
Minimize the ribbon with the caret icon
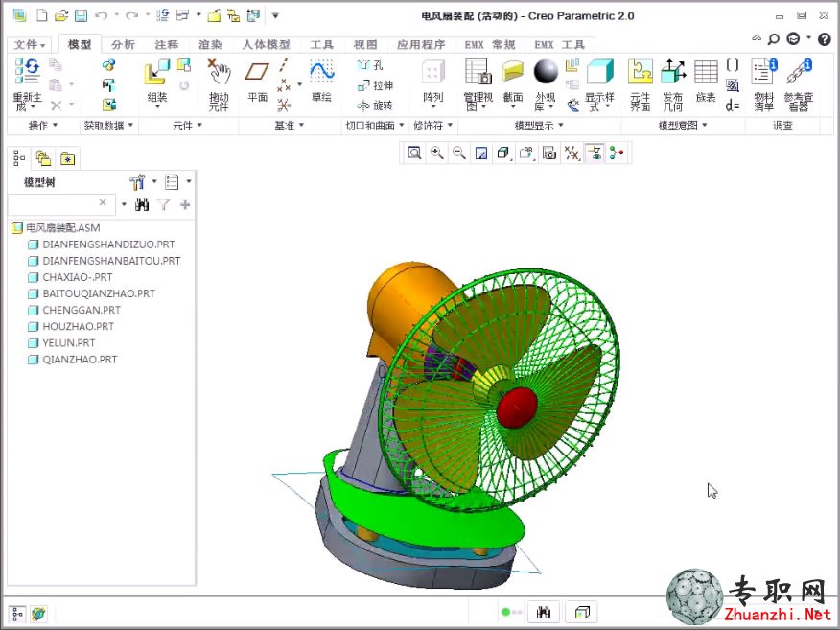[x=757, y=38]
